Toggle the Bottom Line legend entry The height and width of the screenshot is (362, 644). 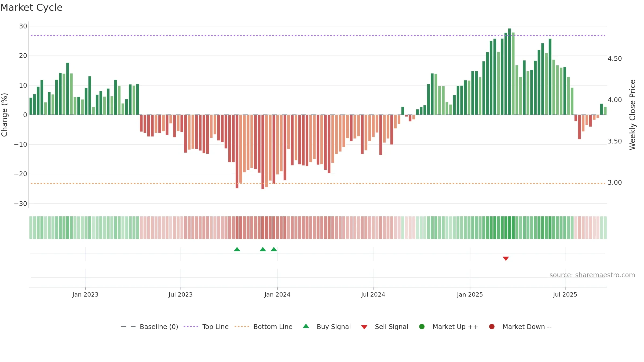tap(264, 327)
